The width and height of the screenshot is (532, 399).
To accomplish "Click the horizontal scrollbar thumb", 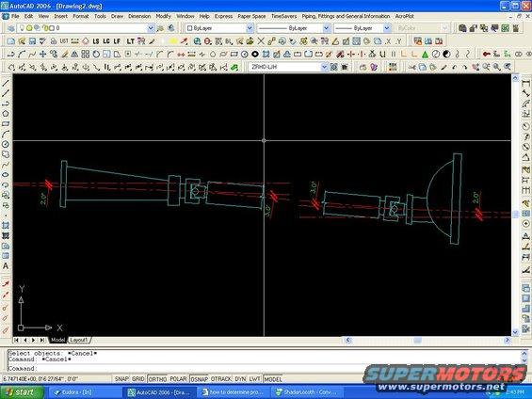I will [418, 340].
